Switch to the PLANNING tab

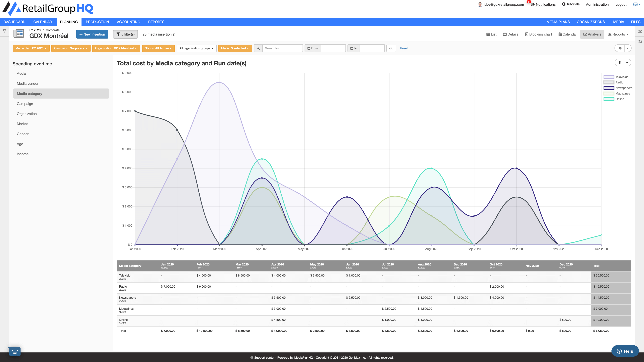[69, 22]
